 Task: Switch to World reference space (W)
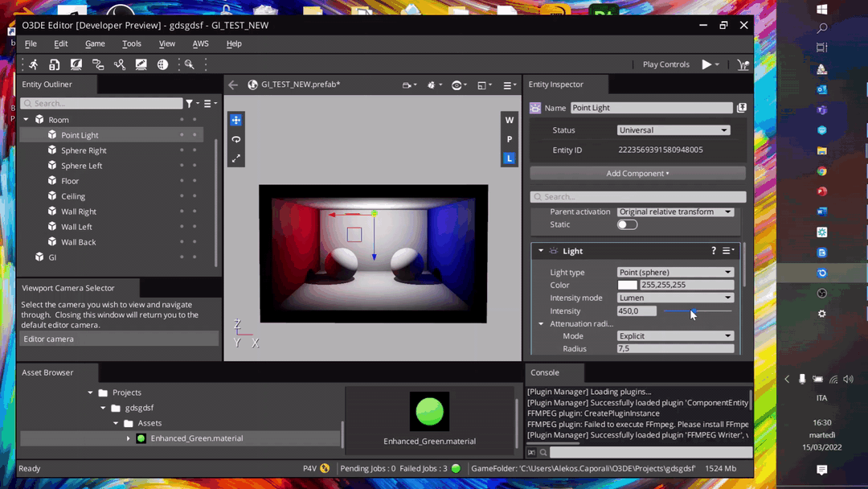coord(509,120)
